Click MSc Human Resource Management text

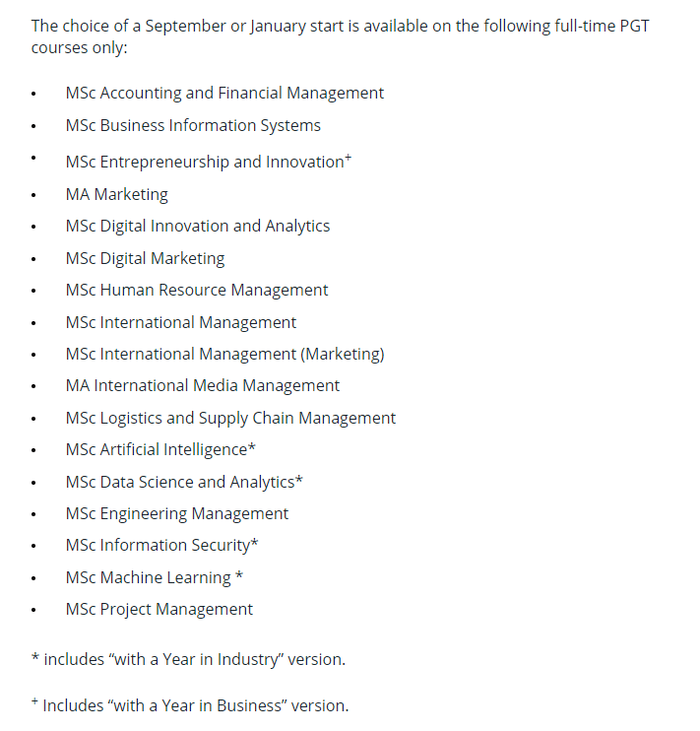coord(197,290)
